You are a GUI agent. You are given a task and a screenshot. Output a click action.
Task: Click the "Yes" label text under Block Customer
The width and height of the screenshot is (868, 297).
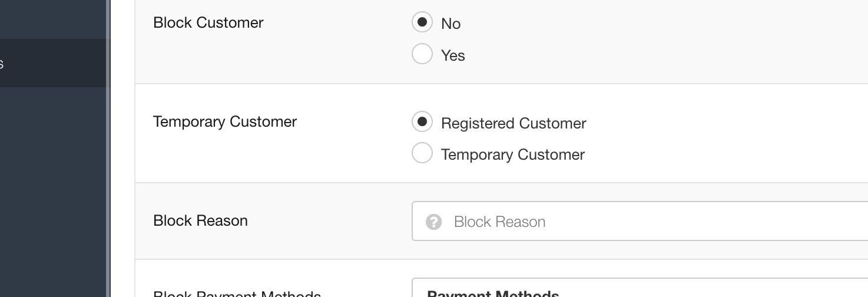[x=453, y=55]
